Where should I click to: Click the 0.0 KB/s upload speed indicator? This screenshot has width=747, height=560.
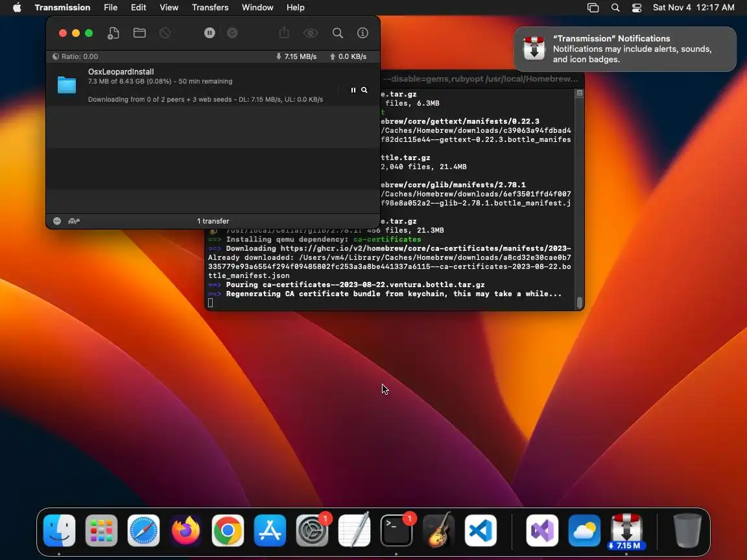[348, 56]
